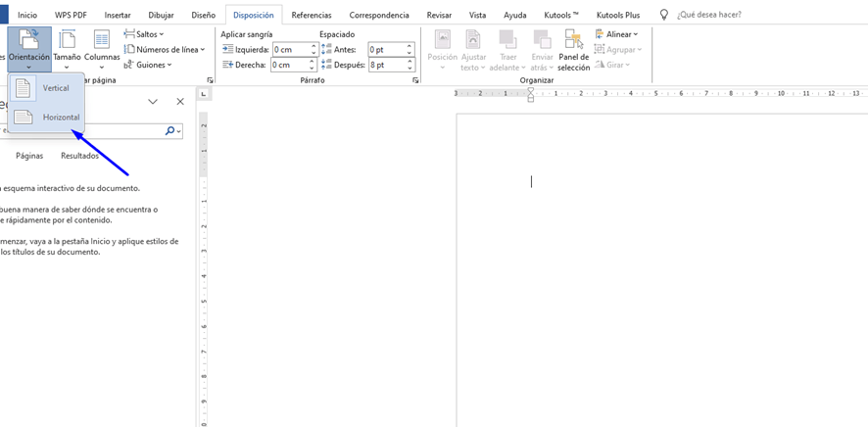868x427 pixels.
Task: Select Horizontal page orientation
Action: click(46, 118)
